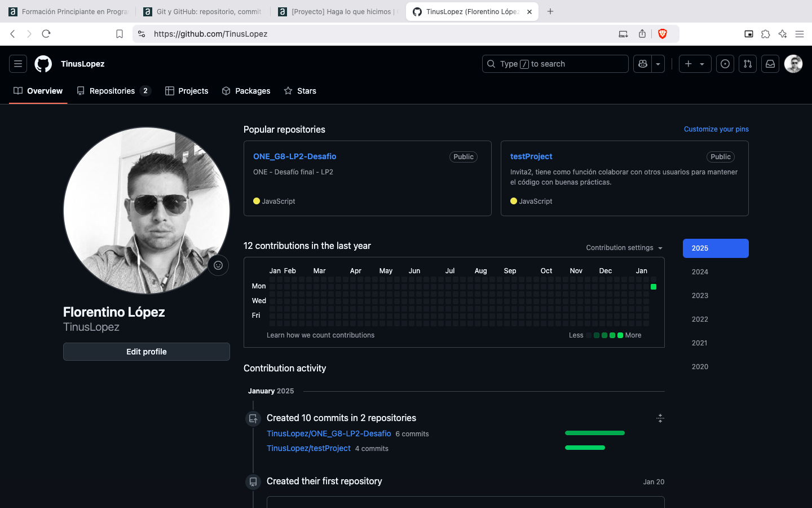This screenshot has height=508, width=812.
Task: Click the share icon in address bar
Action: 642,34
